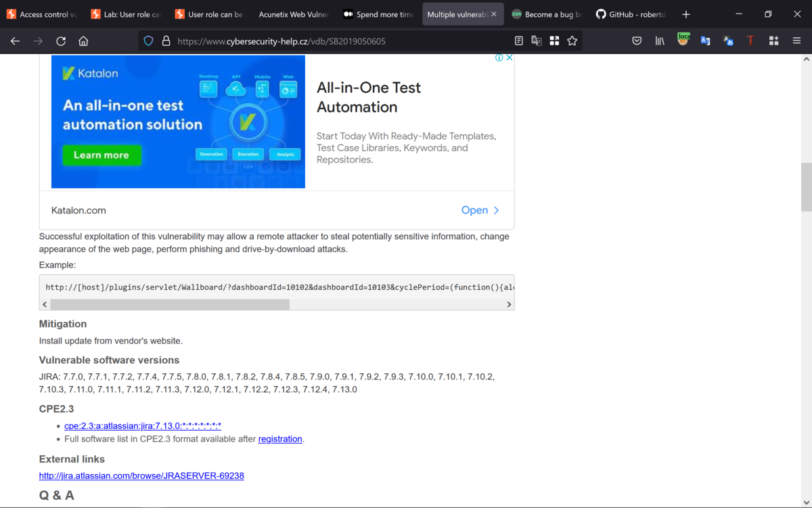Click Install update from vendor's website text
This screenshot has width=812, height=508.
pos(111,341)
